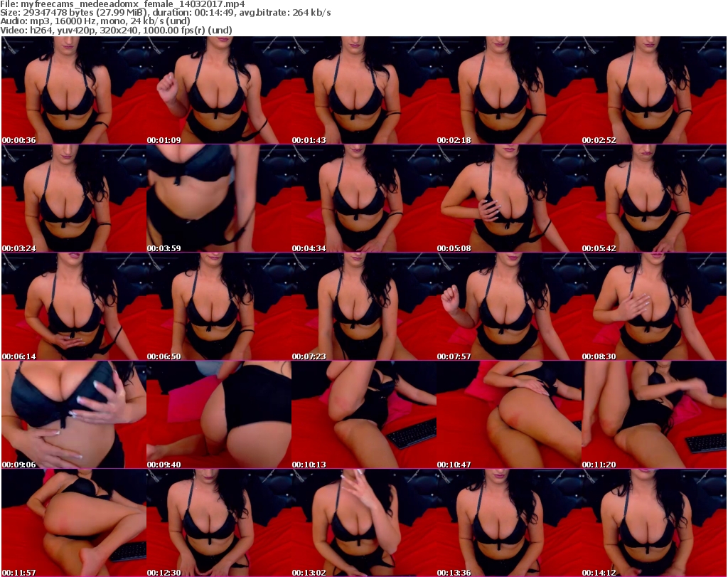Screen dimensions: 728x577
Task: Pick the frame marked 00:07:57
Action: (x=509, y=307)
